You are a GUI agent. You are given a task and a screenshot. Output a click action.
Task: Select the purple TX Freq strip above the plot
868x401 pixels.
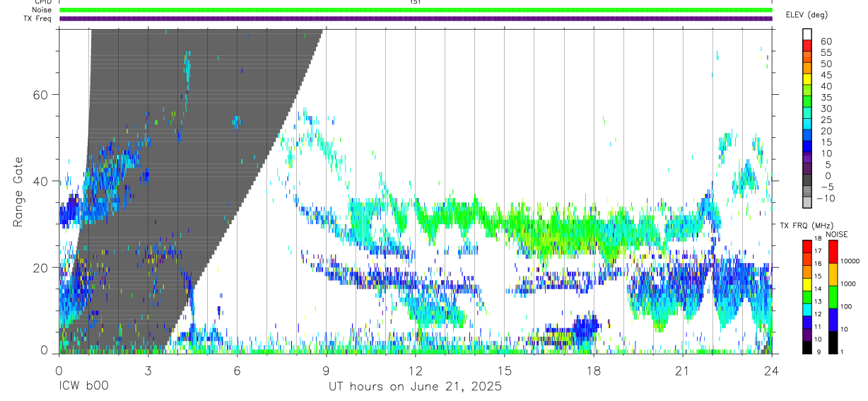[x=416, y=18]
